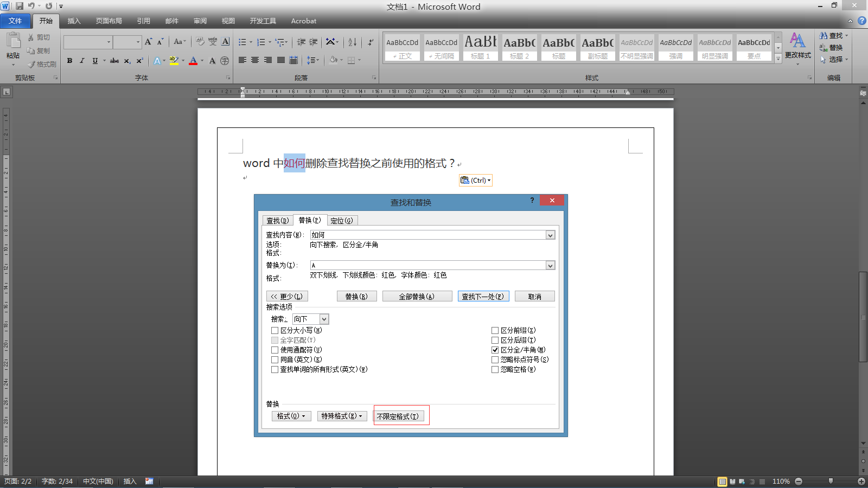Enable the 区分前缀 checkbox
The width and height of the screenshot is (868, 488).
495,330
